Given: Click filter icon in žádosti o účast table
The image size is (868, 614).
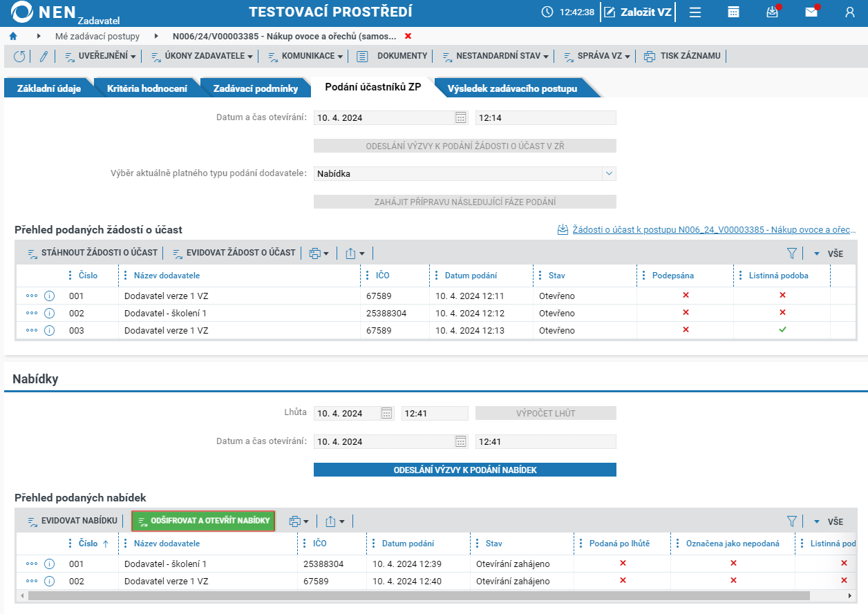Looking at the screenshot, I should (x=792, y=253).
